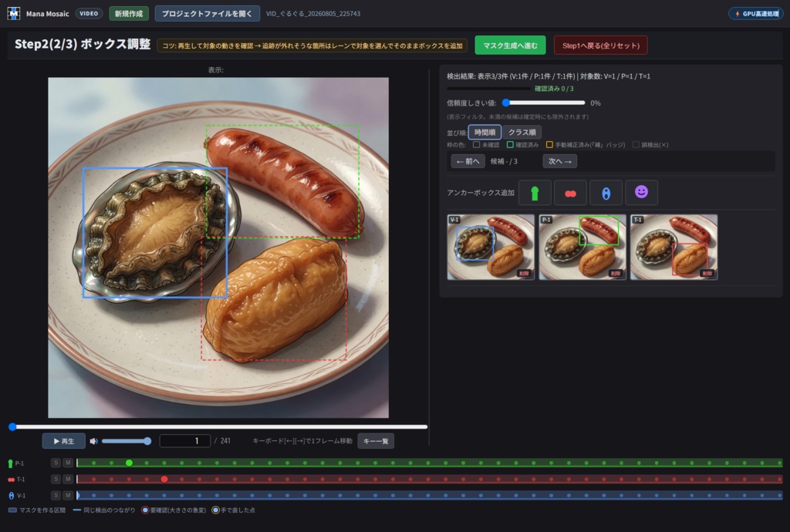Go to previous candidate with ← 前へ
Viewport: 790px width, 532px height.
pyautogui.click(x=468, y=161)
